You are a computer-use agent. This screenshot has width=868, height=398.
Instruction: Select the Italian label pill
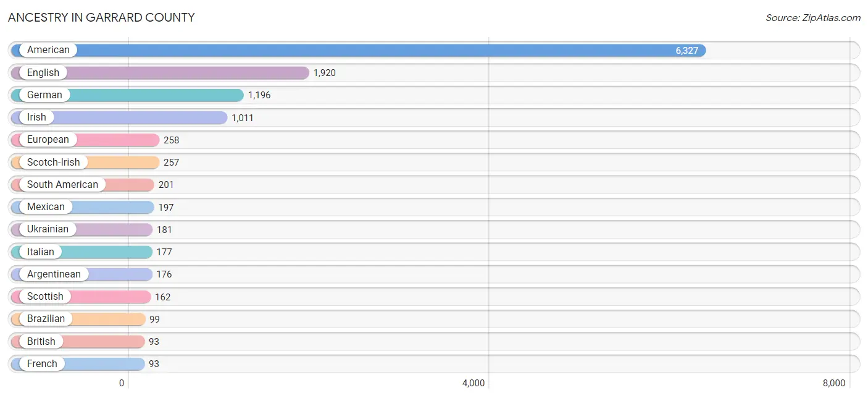[41, 252]
